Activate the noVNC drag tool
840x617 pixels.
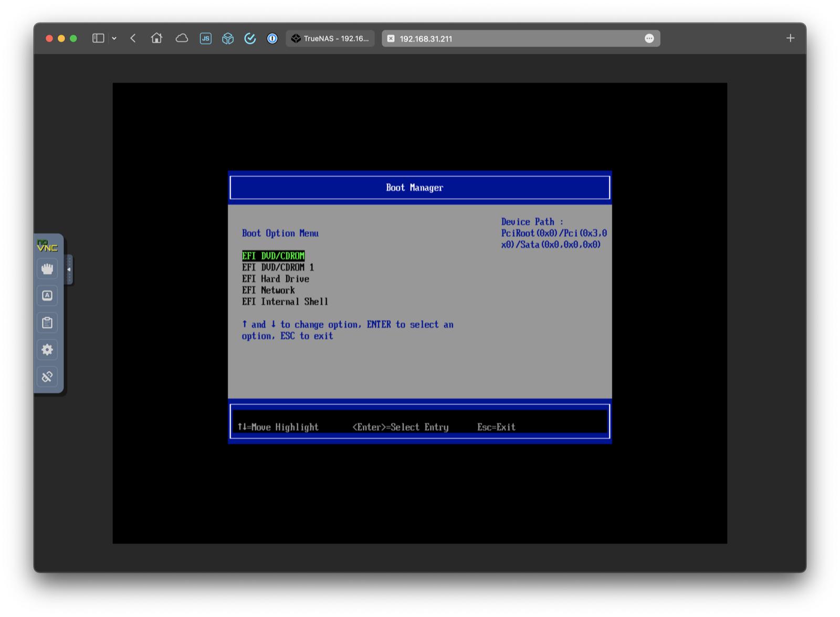pos(47,269)
